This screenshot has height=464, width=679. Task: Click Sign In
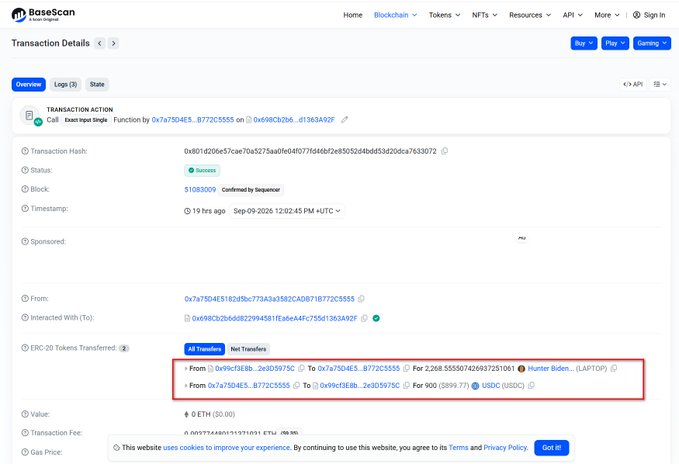tap(649, 15)
